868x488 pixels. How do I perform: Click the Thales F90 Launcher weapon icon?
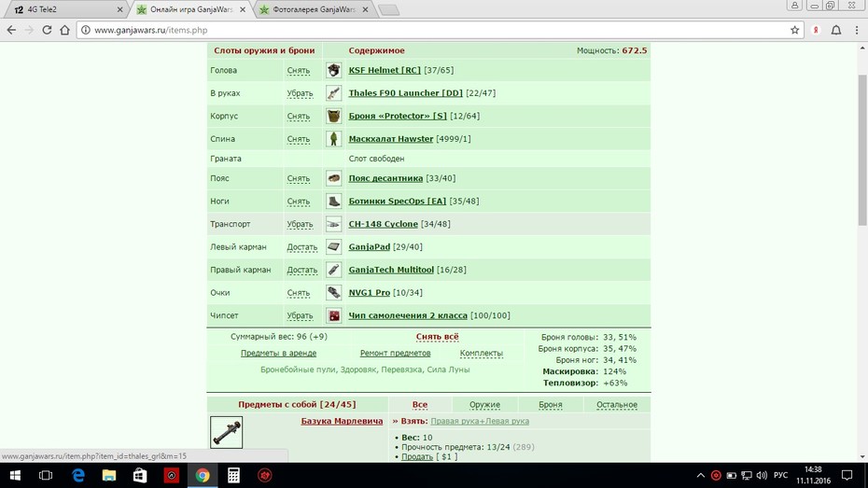click(x=333, y=93)
